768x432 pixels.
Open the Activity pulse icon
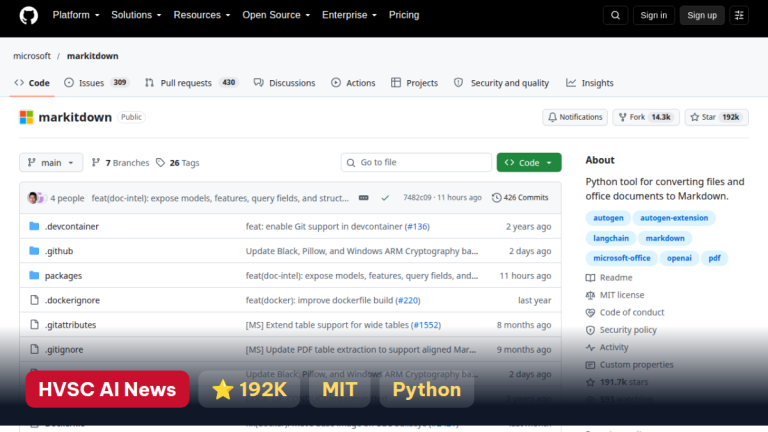pyautogui.click(x=590, y=347)
